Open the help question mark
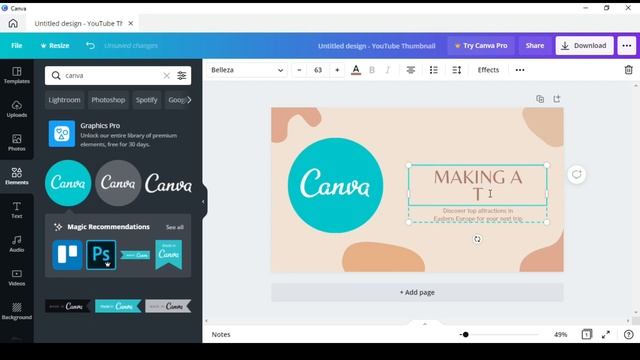 click(x=629, y=334)
